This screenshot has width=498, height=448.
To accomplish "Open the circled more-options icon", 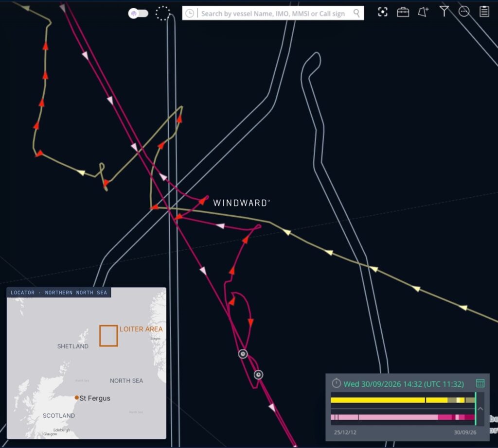I will tap(464, 12).
